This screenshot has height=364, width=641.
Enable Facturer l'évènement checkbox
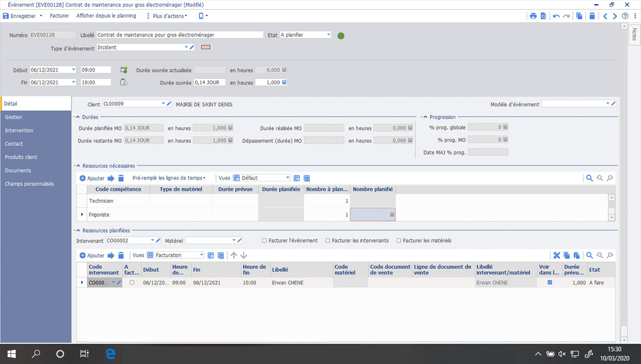pos(265,241)
